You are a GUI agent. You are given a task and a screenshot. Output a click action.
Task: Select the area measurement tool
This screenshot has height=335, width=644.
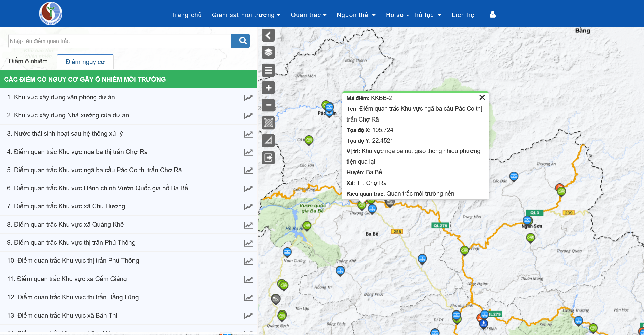pyautogui.click(x=268, y=123)
